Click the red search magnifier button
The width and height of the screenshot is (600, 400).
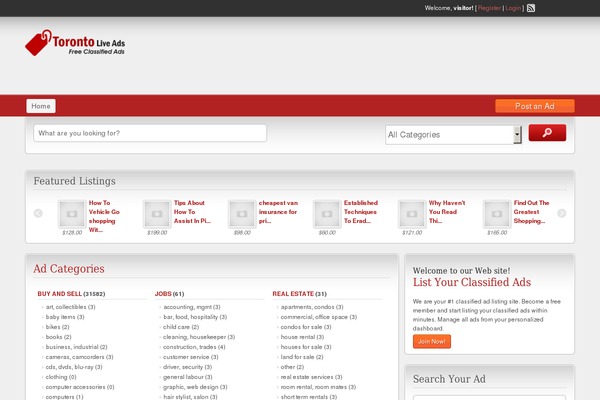coord(547,132)
